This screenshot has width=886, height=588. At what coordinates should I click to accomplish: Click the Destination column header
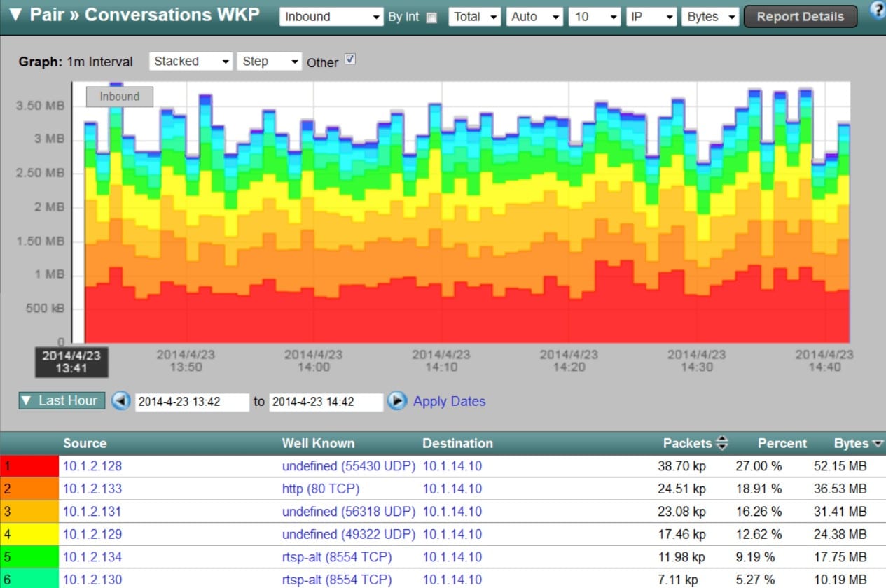457,443
